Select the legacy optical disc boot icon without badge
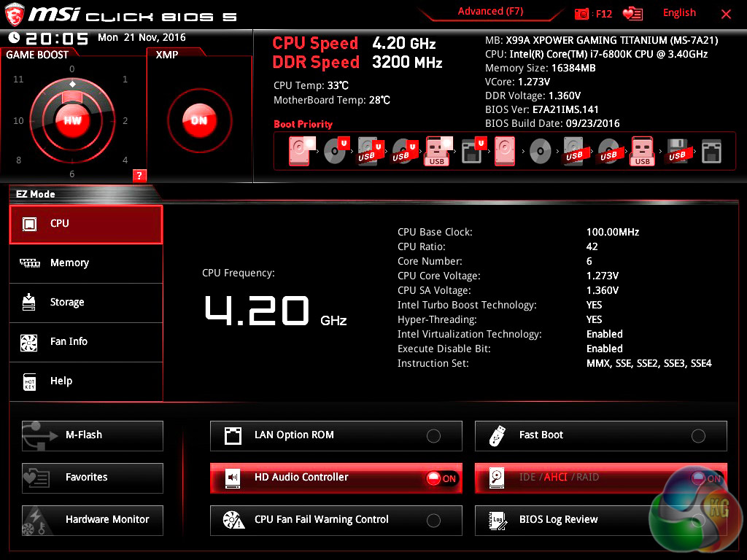Viewport: 747px width, 560px height. coord(541,152)
